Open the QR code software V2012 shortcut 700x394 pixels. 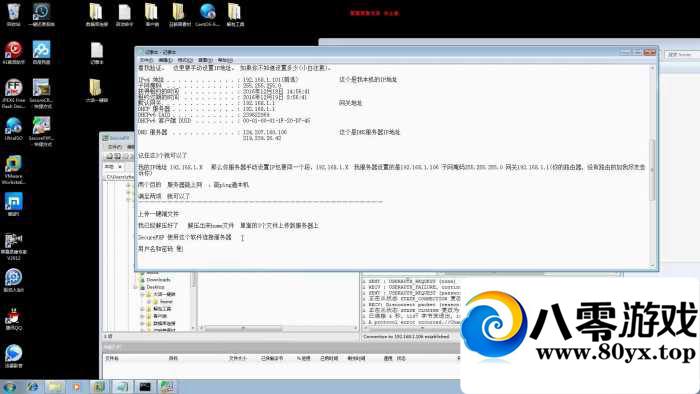pos(13,246)
